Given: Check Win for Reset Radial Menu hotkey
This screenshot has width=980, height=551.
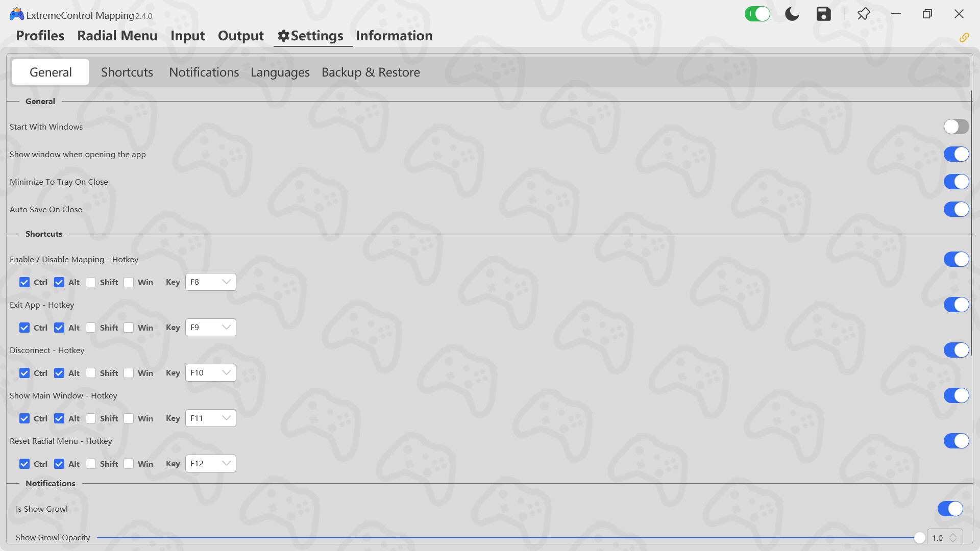Looking at the screenshot, I should click(129, 464).
